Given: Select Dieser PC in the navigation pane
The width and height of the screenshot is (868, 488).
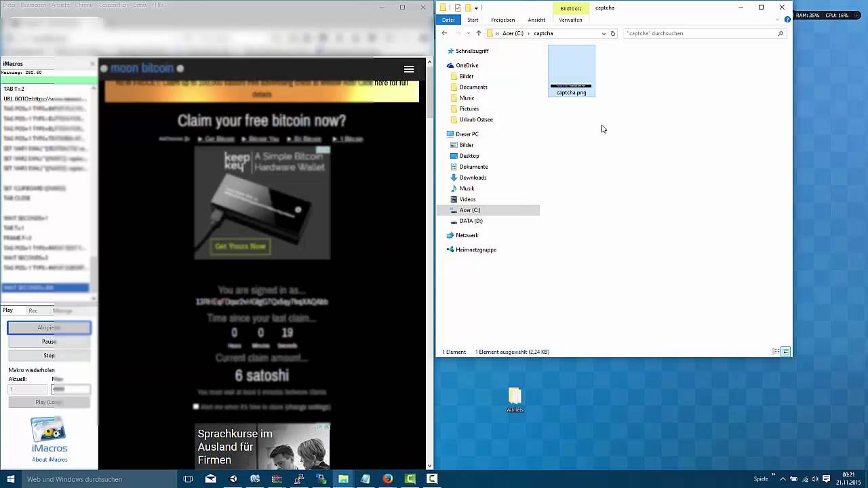Looking at the screenshot, I should pos(467,134).
